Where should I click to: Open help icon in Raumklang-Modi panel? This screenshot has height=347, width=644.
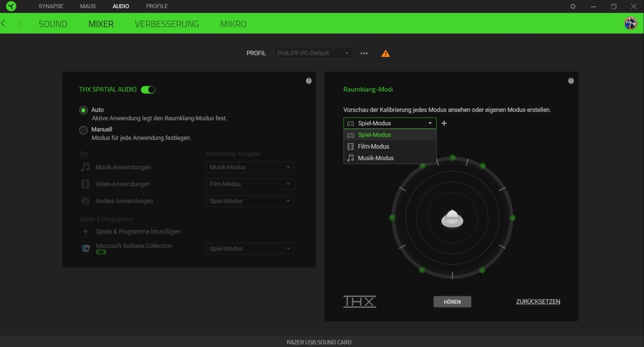[x=571, y=81]
